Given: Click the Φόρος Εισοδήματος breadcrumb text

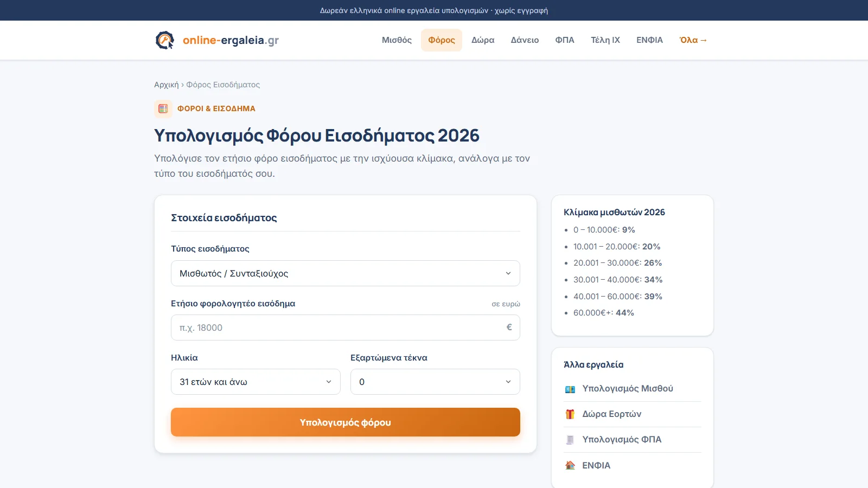Looking at the screenshot, I should click(x=223, y=85).
